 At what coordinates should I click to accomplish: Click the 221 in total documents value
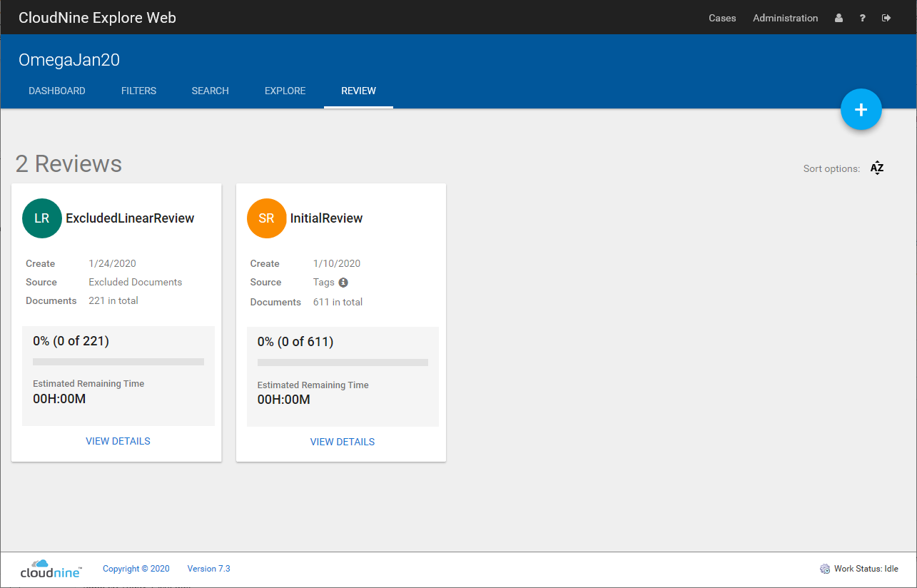[x=113, y=300]
